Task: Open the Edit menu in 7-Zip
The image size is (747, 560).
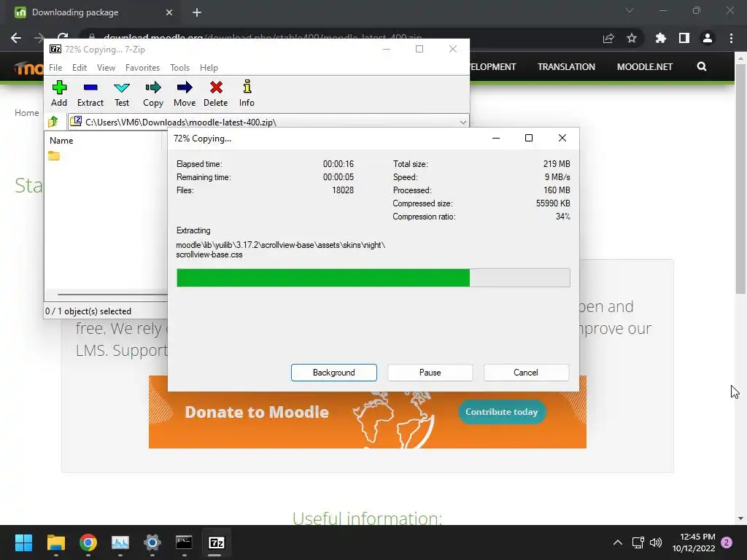Action: tap(79, 68)
